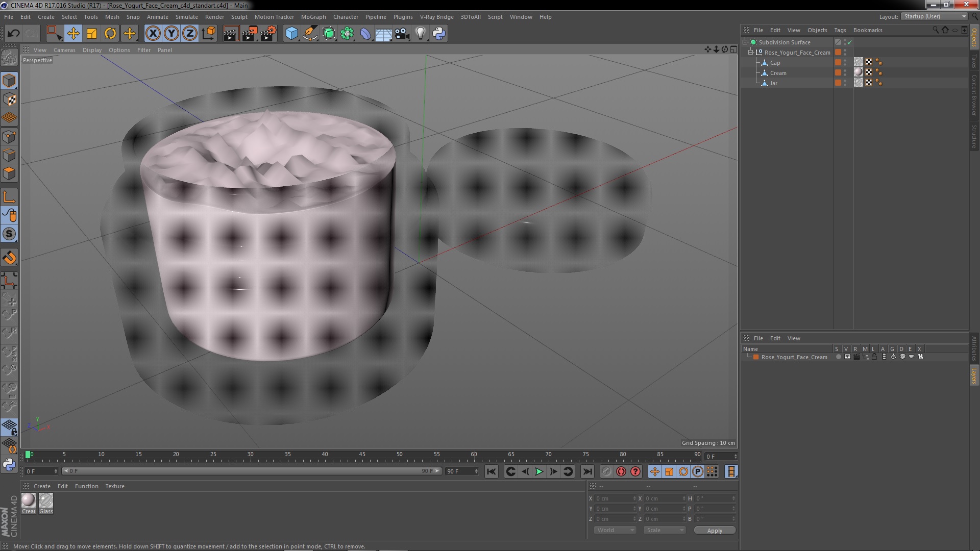Toggle Subdivision Surface enable checkmark
Screen dimensions: 980x551
point(850,42)
